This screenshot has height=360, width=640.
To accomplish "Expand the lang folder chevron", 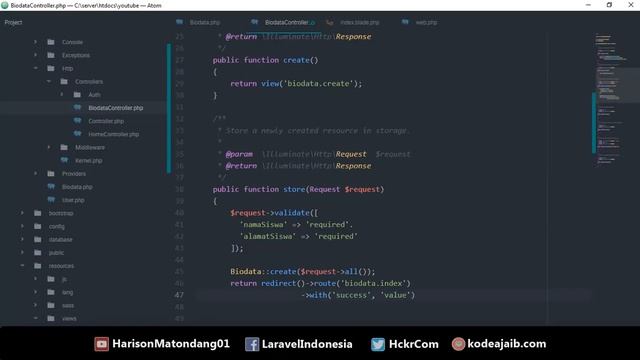I will click(x=36, y=292).
